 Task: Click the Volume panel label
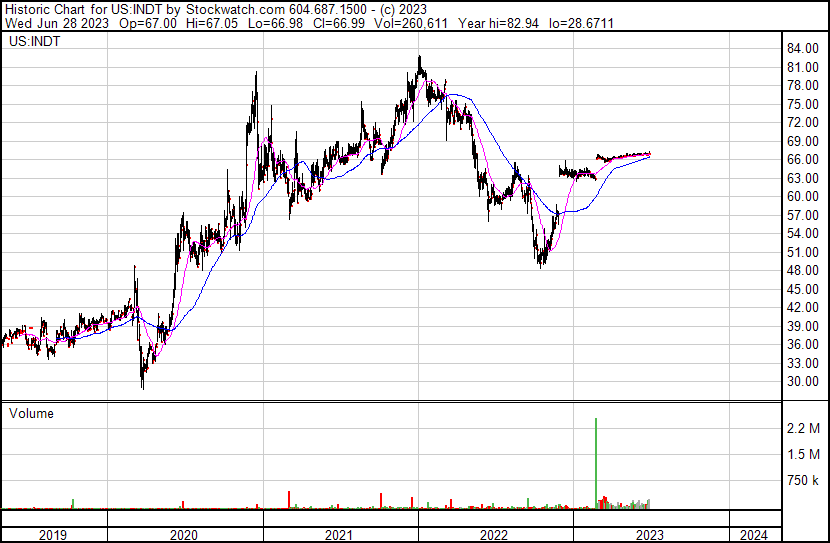31,413
